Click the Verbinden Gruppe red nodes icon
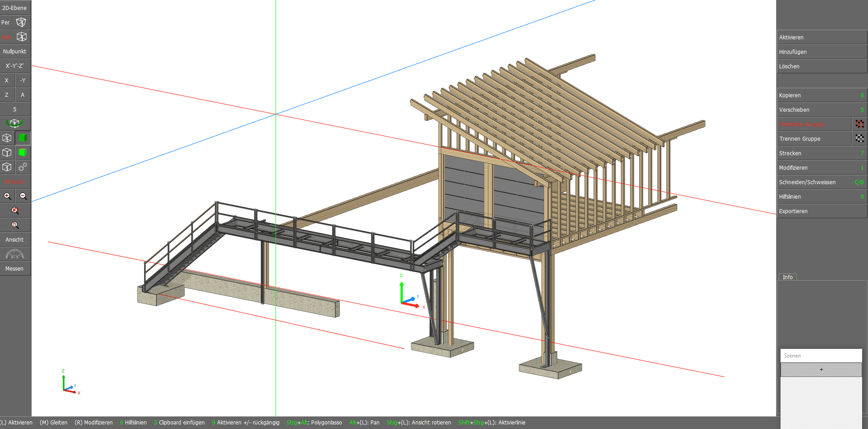 [x=859, y=124]
